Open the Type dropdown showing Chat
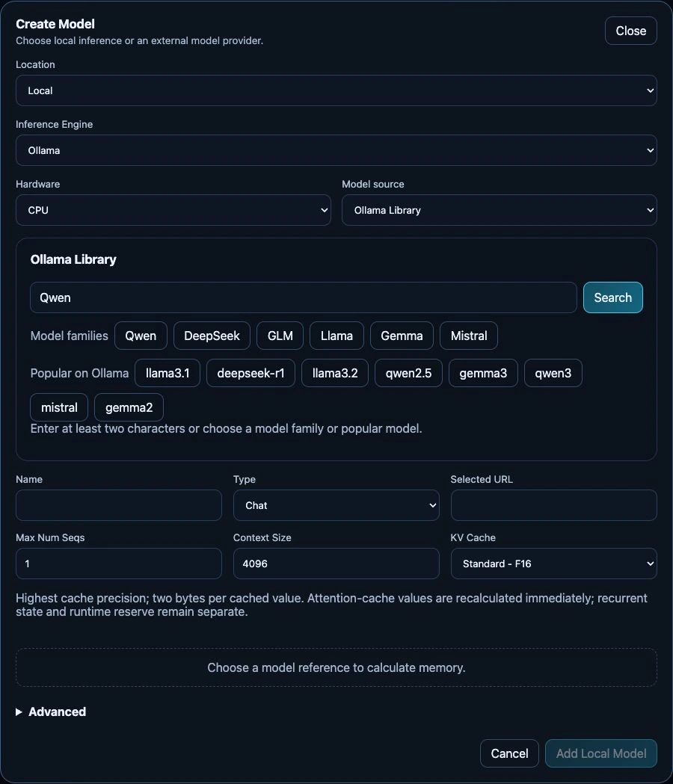The image size is (673, 784). click(336, 505)
